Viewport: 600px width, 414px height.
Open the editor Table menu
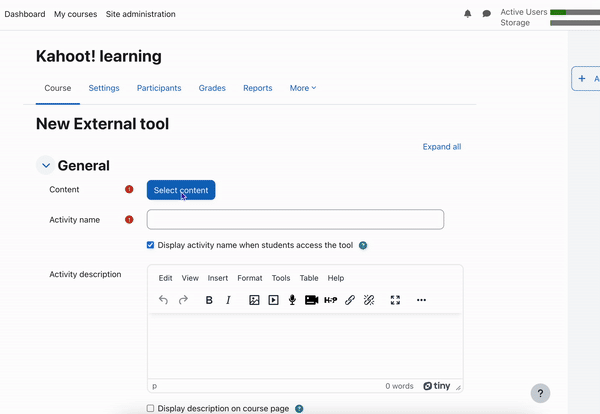pos(309,278)
